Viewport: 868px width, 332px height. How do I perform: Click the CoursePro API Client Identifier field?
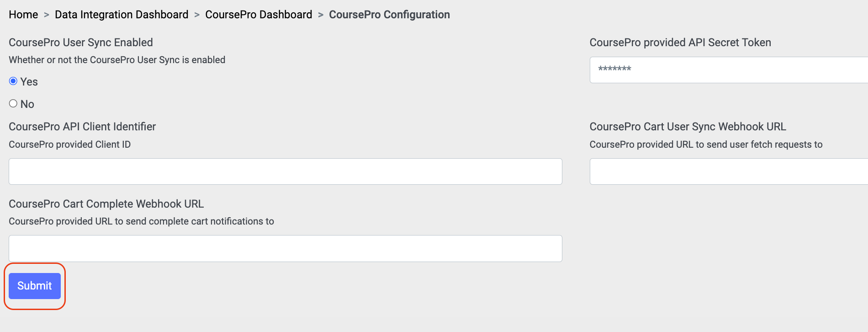point(285,171)
